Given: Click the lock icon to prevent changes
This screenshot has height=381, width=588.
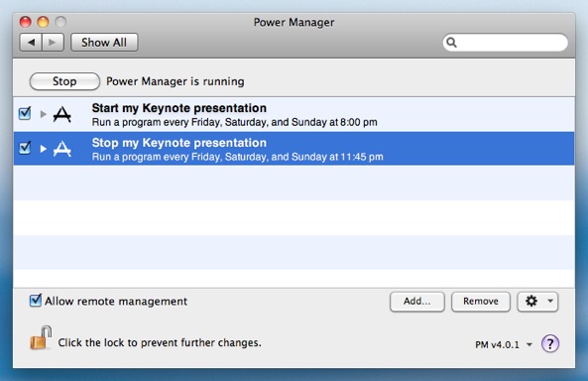Looking at the screenshot, I should pyautogui.click(x=41, y=337).
